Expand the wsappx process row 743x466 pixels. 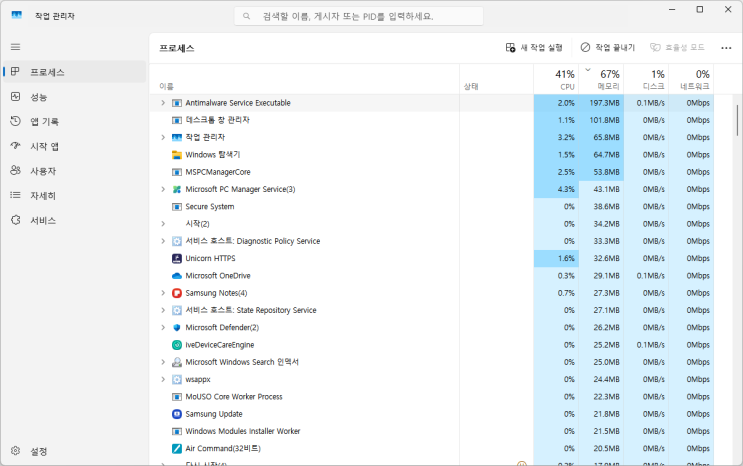(163, 379)
